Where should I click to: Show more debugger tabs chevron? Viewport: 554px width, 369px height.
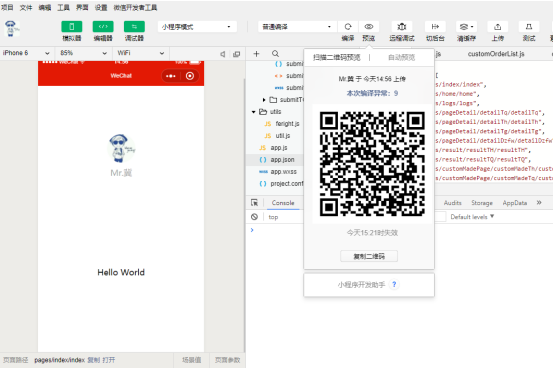[x=539, y=203]
